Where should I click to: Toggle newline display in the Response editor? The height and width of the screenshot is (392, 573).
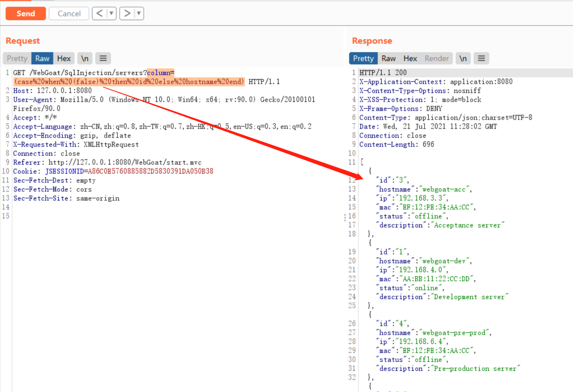(x=463, y=58)
